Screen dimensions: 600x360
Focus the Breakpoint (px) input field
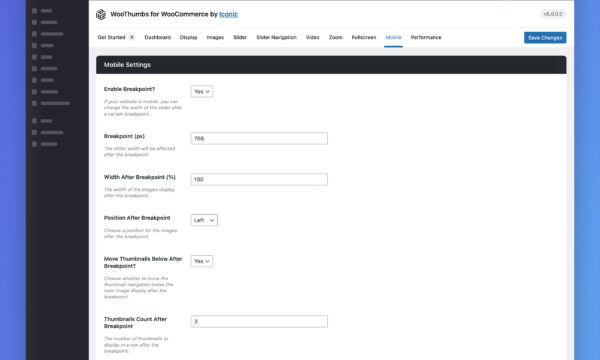coord(259,138)
